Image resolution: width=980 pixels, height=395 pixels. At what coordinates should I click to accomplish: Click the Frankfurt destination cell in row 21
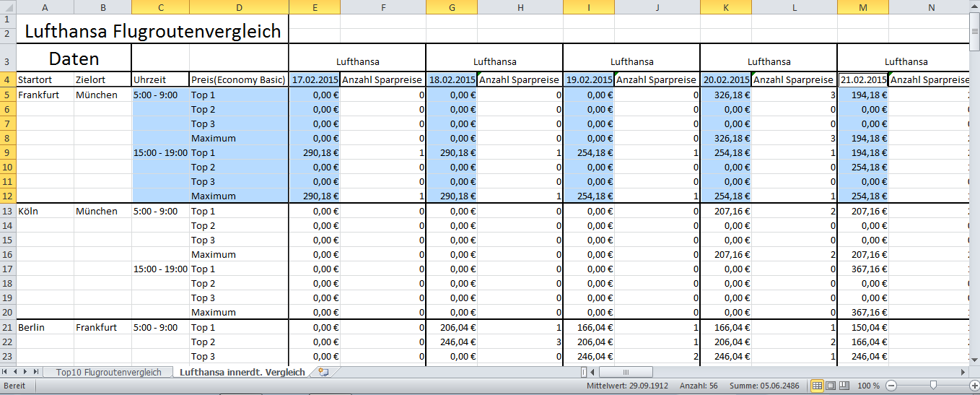tap(102, 327)
